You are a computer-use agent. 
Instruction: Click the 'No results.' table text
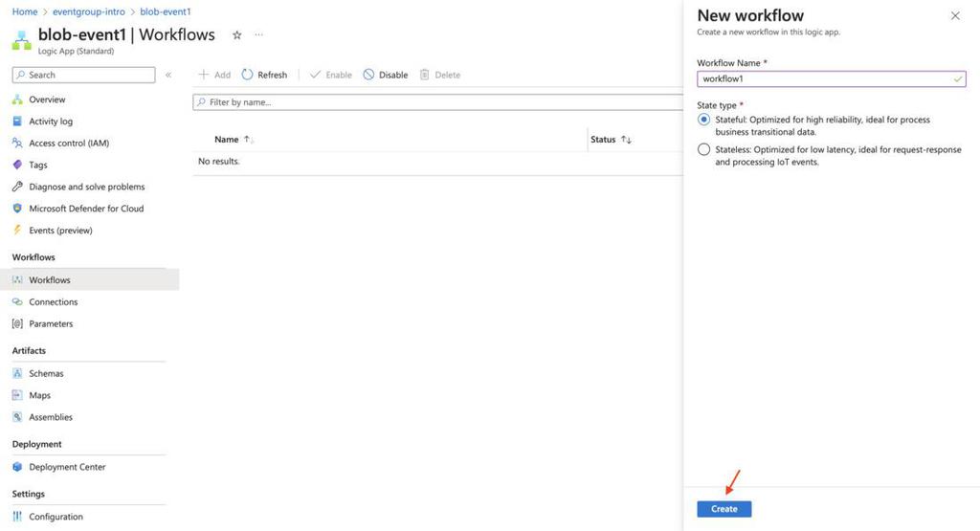(x=219, y=161)
